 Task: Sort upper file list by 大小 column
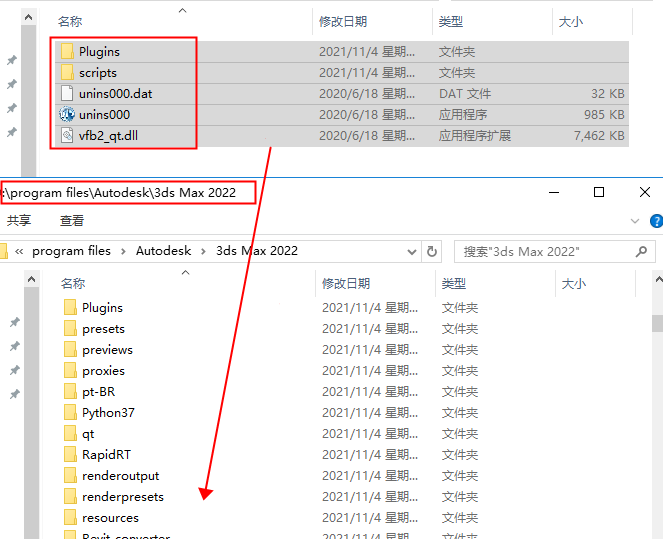point(570,21)
